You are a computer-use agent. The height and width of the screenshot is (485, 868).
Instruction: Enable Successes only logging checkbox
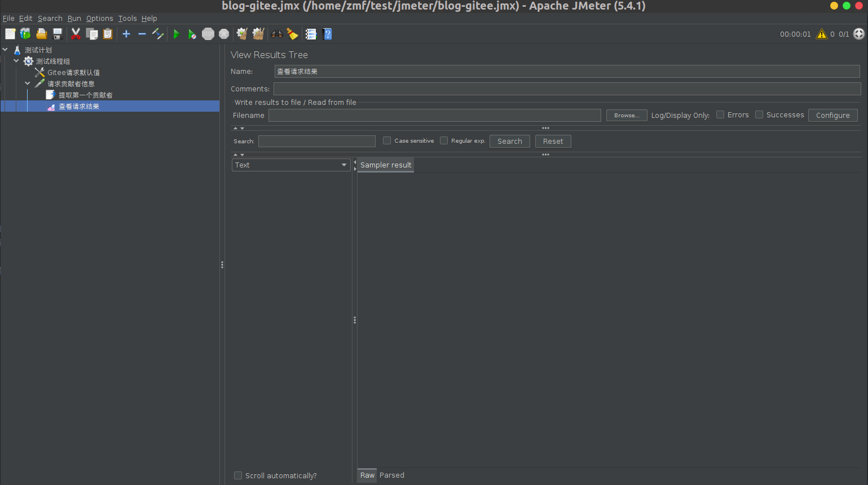759,114
